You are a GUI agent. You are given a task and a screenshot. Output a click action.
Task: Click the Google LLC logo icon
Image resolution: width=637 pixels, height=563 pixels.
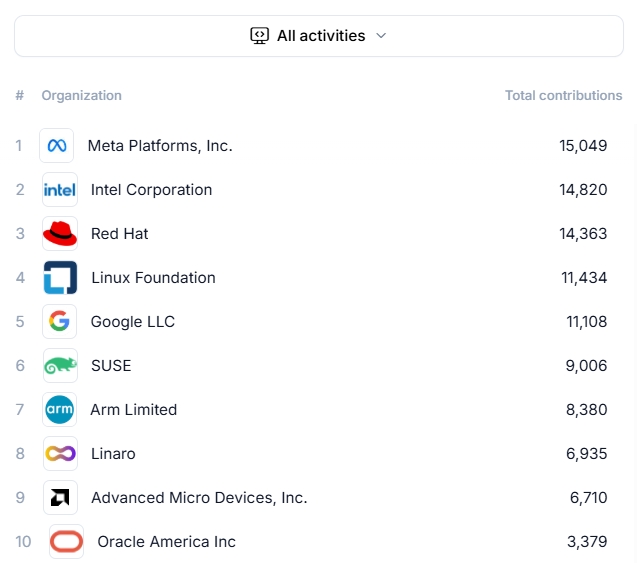60,322
